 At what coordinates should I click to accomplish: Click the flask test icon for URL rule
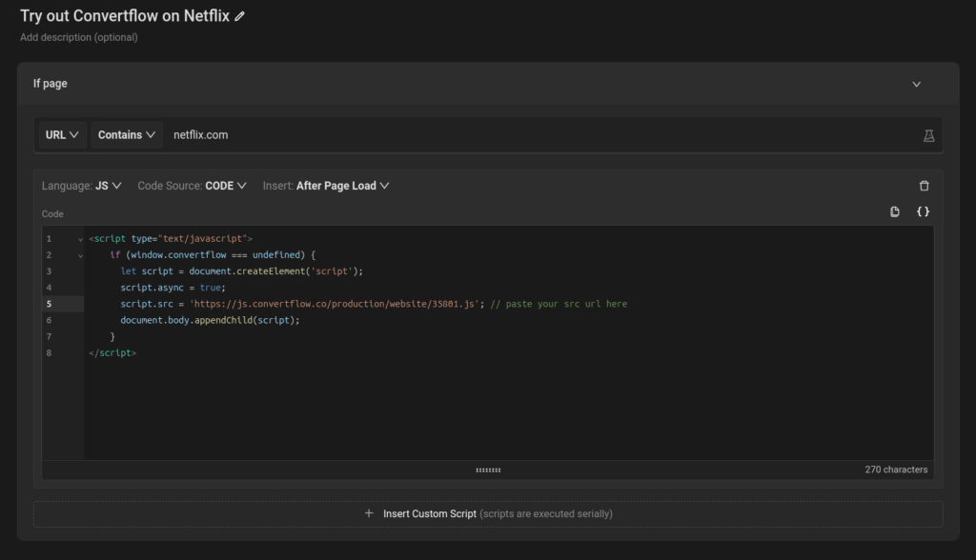tap(928, 135)
